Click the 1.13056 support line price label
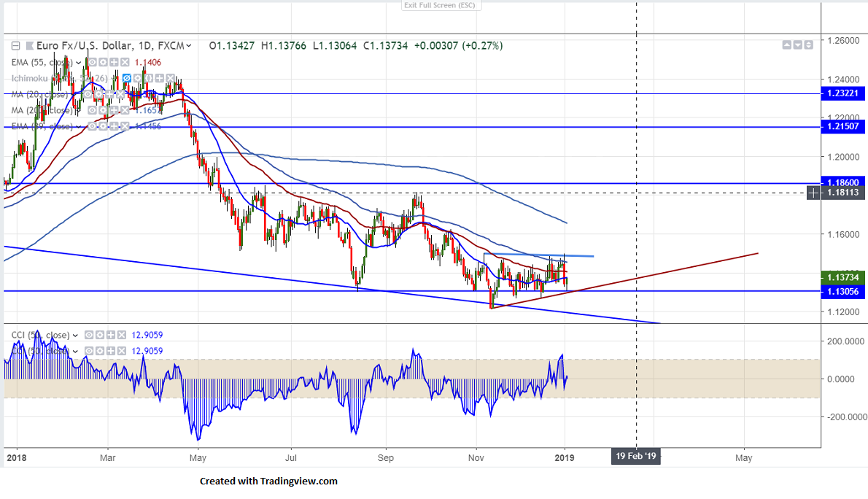Viewport: 868px width, 499px height. click(842, 291)
